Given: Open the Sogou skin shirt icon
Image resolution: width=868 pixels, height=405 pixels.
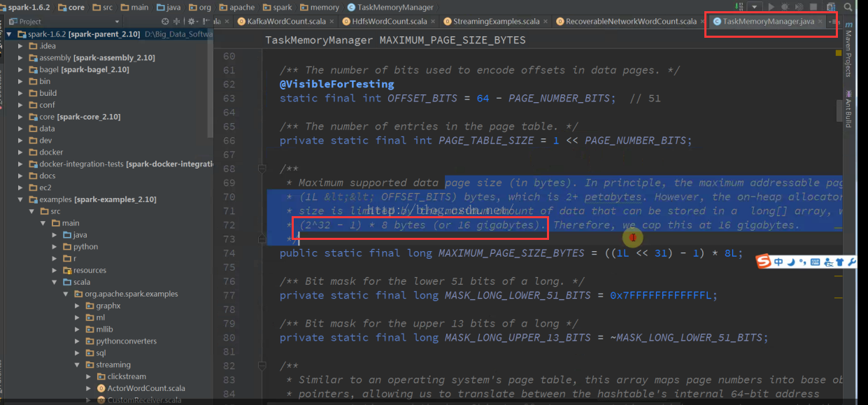Looking at the screenshot, I should [840, 262].
